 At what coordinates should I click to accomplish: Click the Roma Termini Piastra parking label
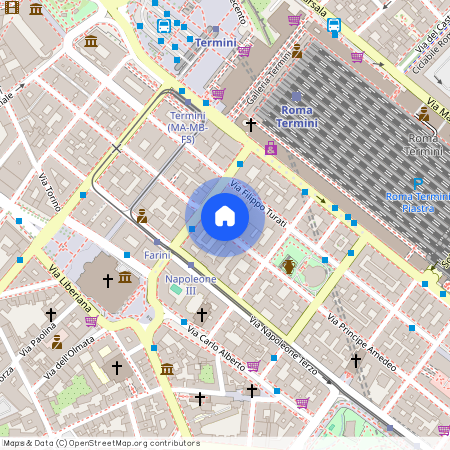(418, 202)
